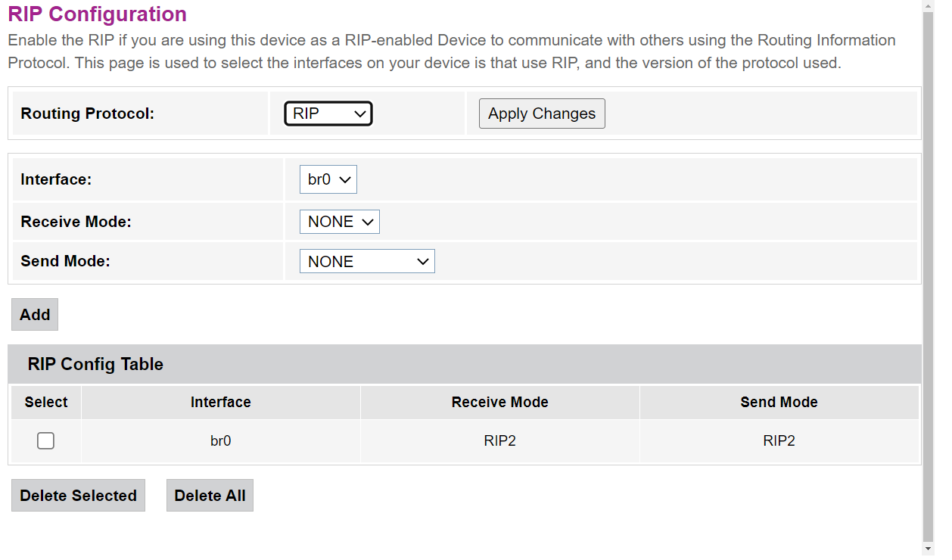Viewport: 952px width, 560px height.
Task: Click the Delete Selected button
Action: pos(78,496)
